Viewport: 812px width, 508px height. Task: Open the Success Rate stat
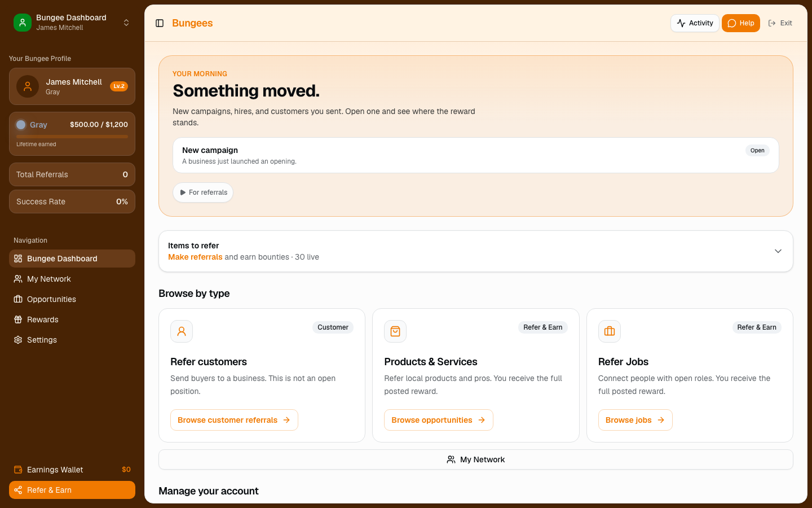click(72, 202)
